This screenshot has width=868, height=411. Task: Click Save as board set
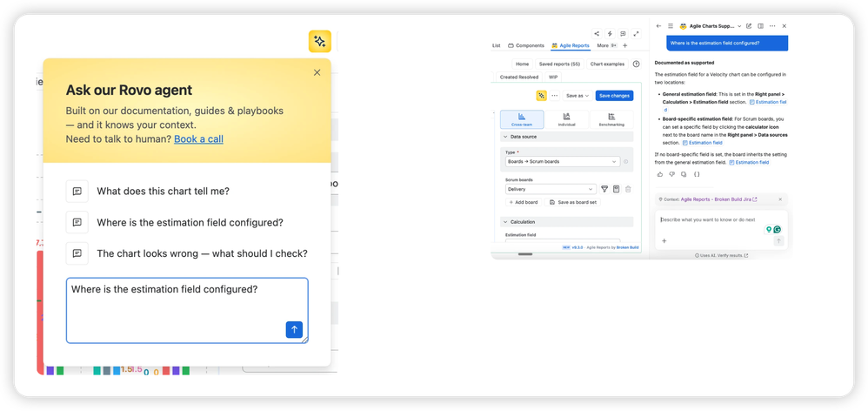pyautogui.click(x=573, y=202)
